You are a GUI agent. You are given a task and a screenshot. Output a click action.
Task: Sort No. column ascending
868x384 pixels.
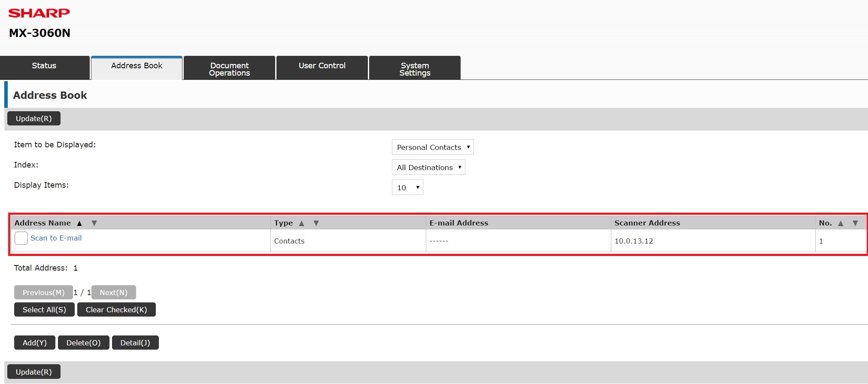click(841, 223)
